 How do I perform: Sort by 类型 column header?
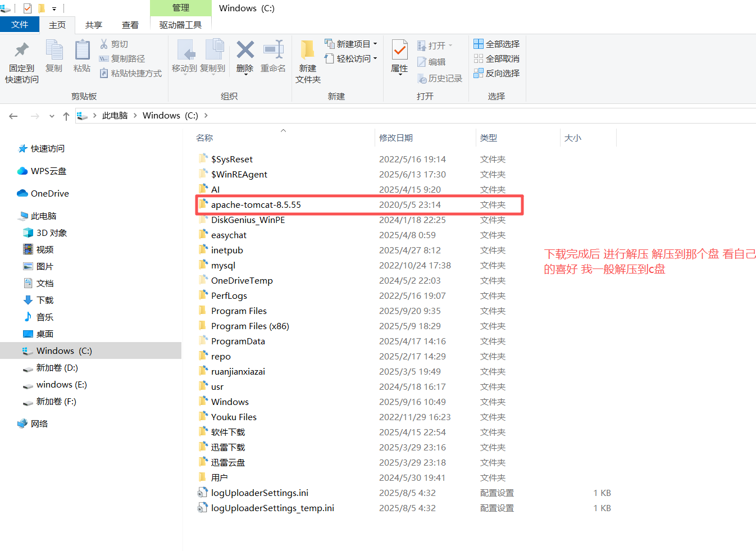pyautogui.click(x=489, y=138)
